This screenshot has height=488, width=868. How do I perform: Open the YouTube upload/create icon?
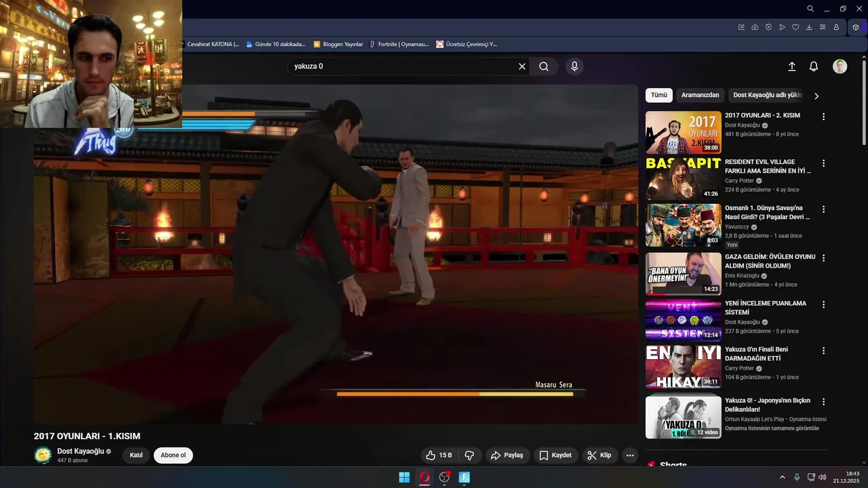tap(791, 66)
